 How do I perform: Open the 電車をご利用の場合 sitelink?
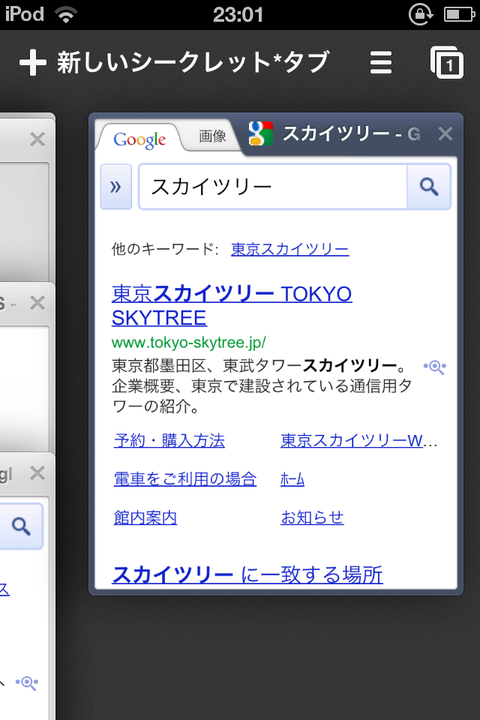185,479
